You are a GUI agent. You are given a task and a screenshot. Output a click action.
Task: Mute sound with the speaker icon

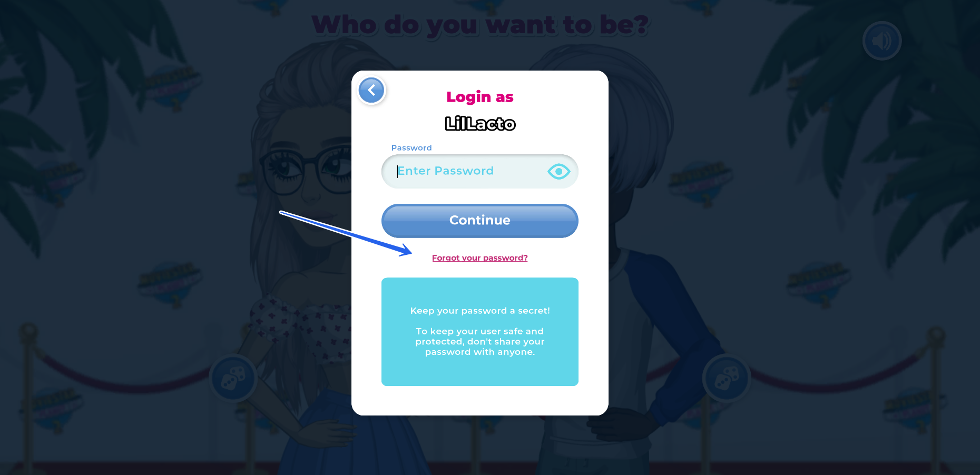point(881,41)
